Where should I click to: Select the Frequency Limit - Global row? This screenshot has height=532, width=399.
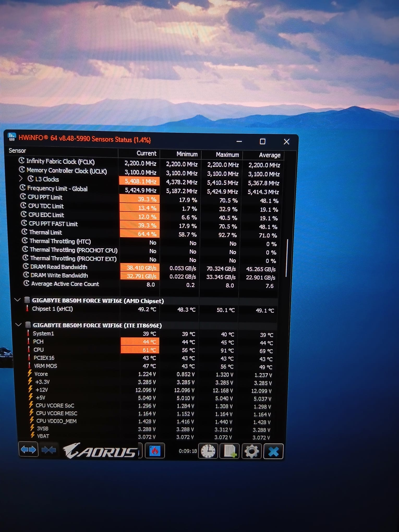[x=150, y=190]
